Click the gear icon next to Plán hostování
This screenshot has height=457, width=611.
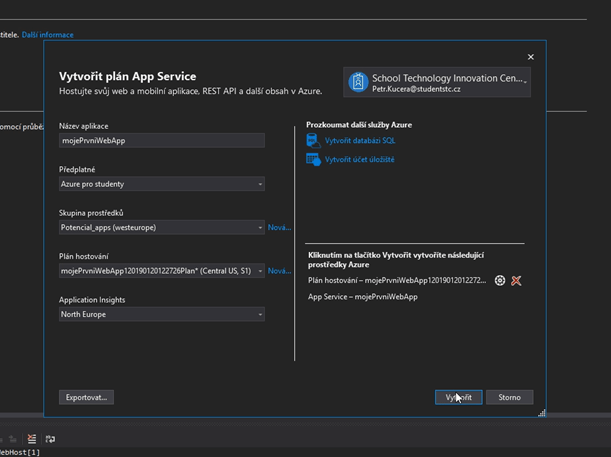click(500, 281)
